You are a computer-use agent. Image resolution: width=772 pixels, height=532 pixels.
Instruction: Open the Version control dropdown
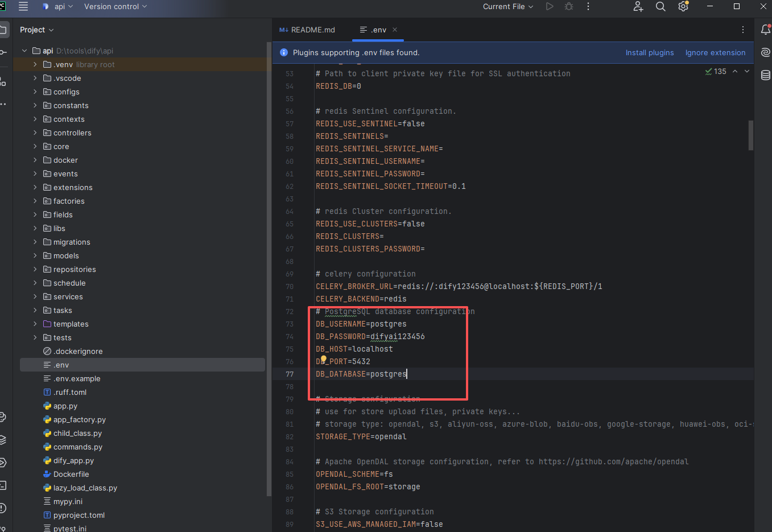point(115,6)
